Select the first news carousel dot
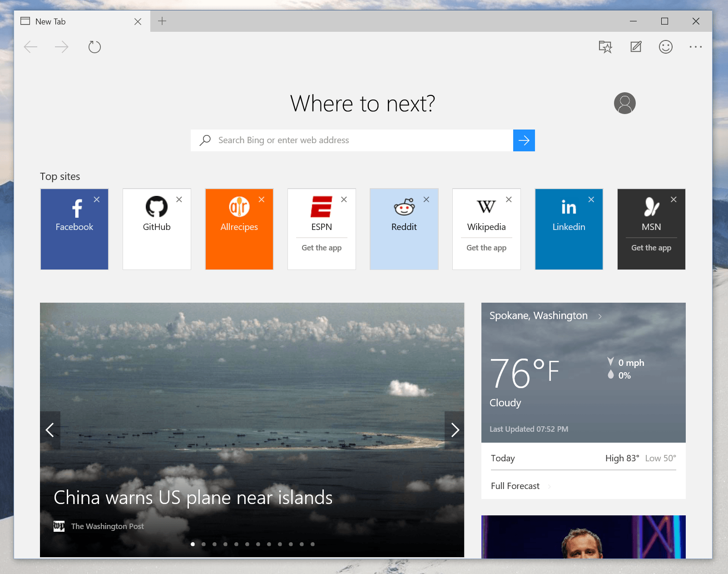This screenshot has width=728, height=574. (x=193, y=544)
